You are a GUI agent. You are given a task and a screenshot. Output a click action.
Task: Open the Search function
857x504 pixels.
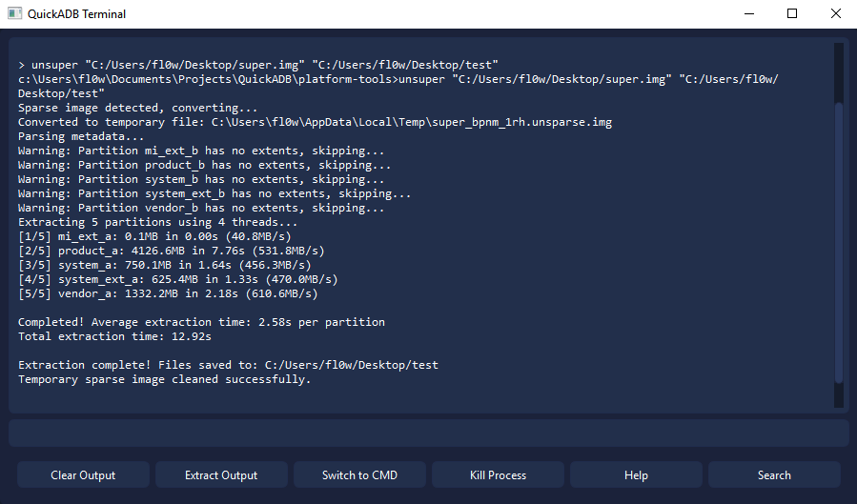pyautogui.click(x=774, y=475)
